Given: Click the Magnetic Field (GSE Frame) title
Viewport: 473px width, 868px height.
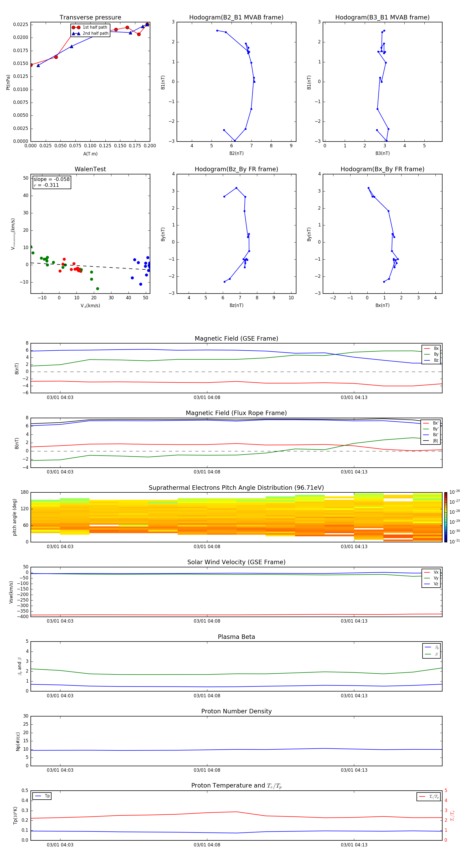Looking at the screenshot, I should tap(236, 339).
